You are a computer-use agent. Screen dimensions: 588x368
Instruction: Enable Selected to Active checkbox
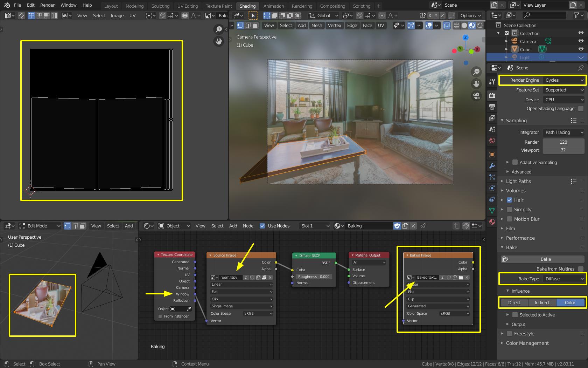(515, 315)
